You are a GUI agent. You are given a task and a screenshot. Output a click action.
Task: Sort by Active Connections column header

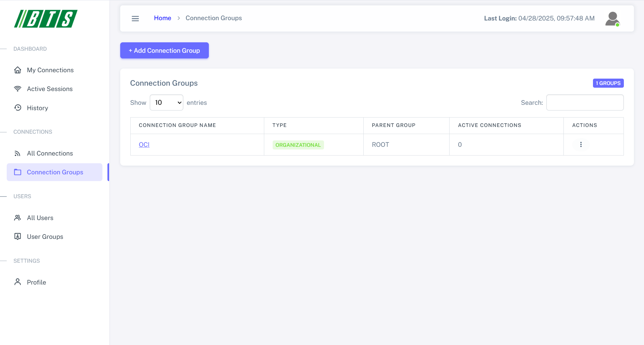(x=489, y=125)
